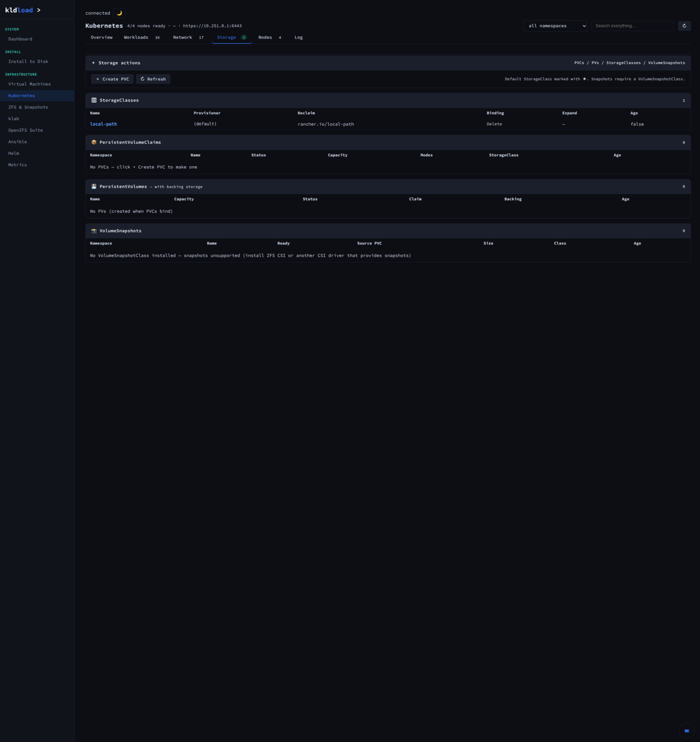Click the Expand column header
This screenshot has height=742, width=700.
569,113
